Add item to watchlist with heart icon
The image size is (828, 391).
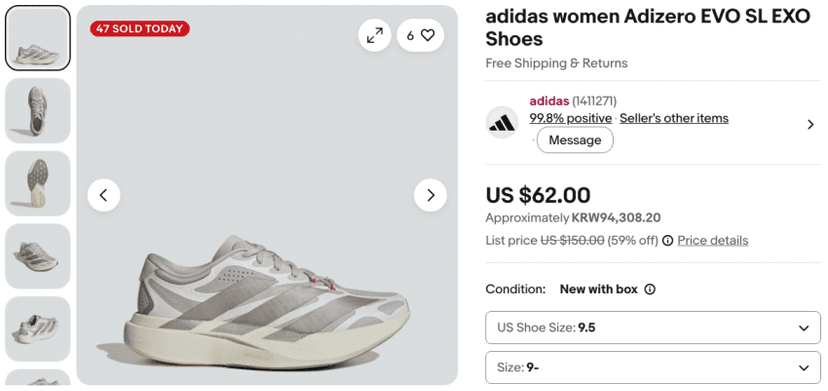[x=420, y=35]
